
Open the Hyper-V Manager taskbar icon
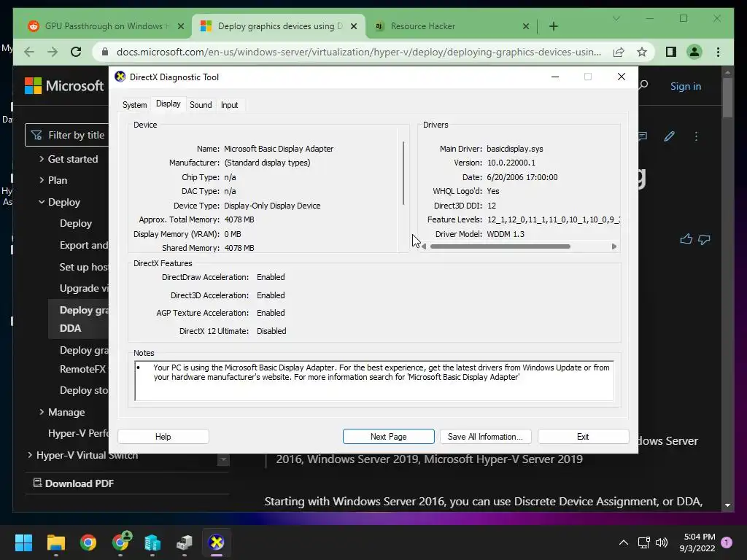point(152,542)
